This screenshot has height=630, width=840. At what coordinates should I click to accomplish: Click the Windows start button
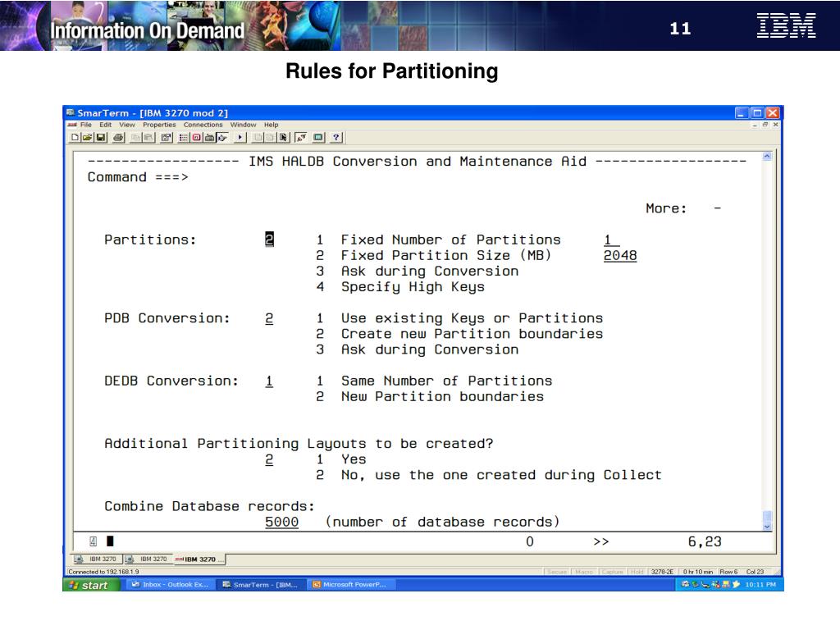(x=91, y=585)
